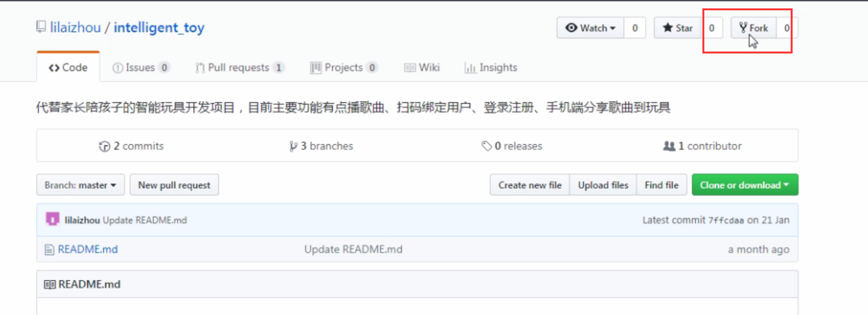Click the 'on 21 Jan' commit date

click(x=768, y=220)
